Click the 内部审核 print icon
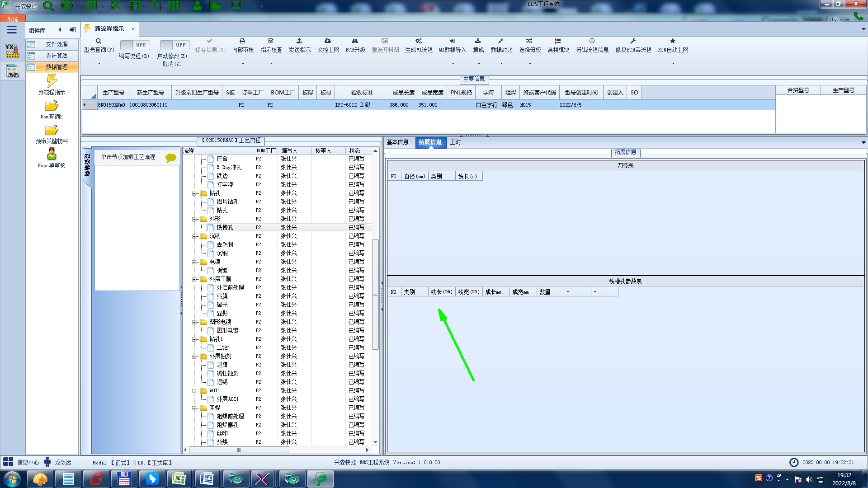The height and width of the screenshot is (488, 868). pos(242,41)
